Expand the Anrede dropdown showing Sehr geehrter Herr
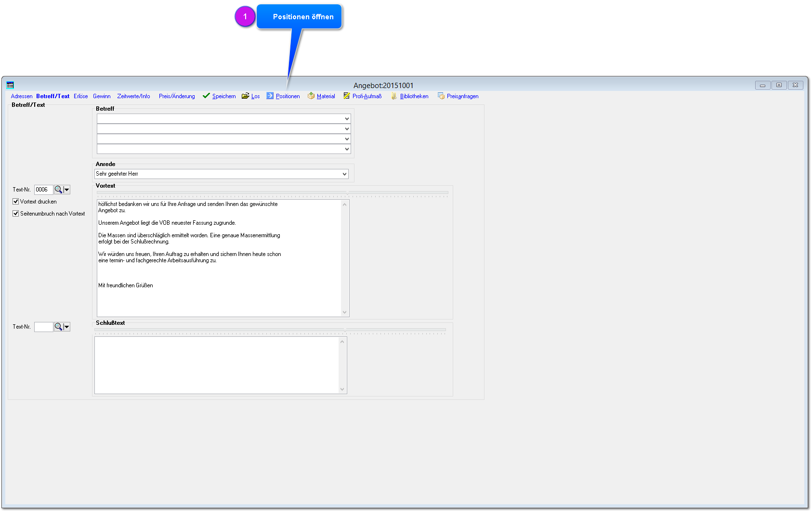The height and width of the screenshot is (512, 812). (344, 174)
